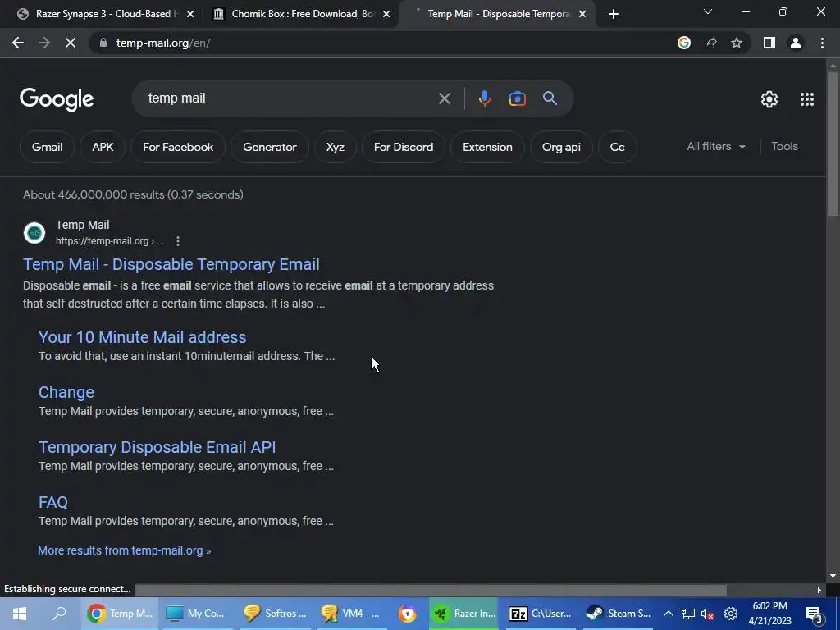The width and height of the screenshot is (840, 630).
Task: Open the Razer taskbar app
Action: [x=463, y=614]
